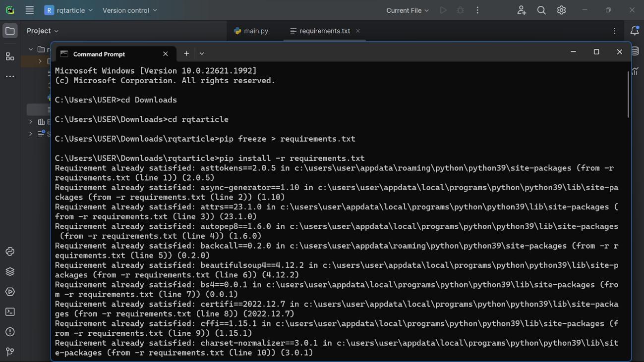
Task: Open the Version control dropdown
Action: (130, 10)
